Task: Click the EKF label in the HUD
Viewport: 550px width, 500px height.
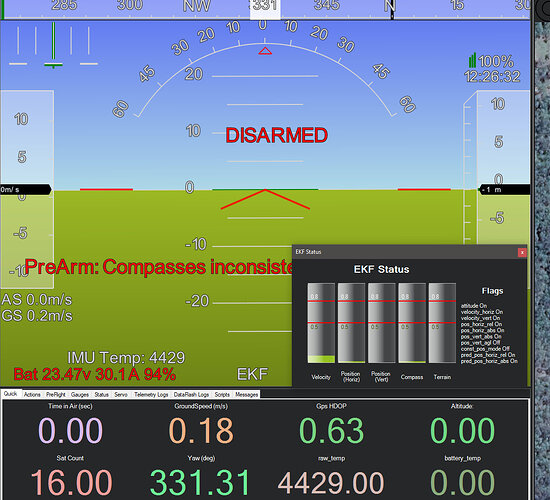Action: pos(253,374)
